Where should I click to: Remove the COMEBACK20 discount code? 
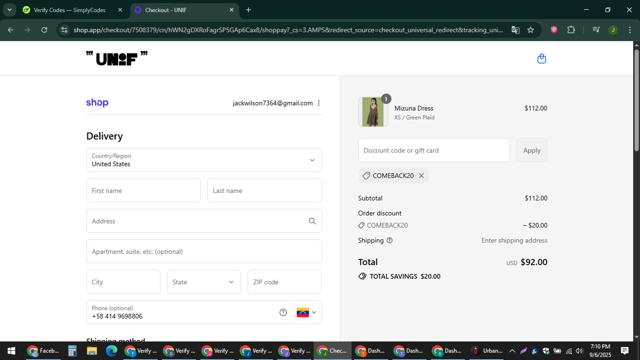(x=421, y=176)
